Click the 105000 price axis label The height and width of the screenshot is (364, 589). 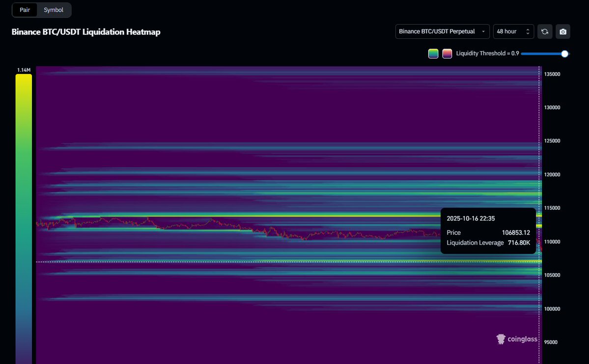point(552,275)
